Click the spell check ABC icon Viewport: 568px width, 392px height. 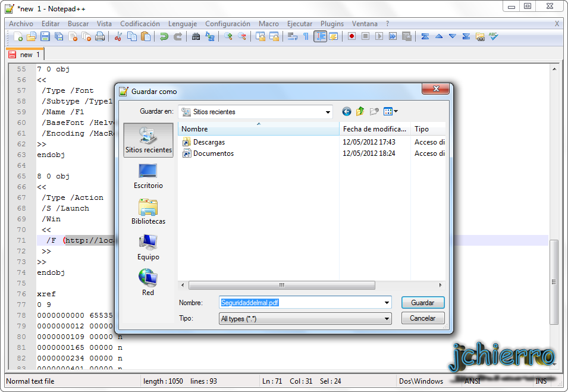494,37
